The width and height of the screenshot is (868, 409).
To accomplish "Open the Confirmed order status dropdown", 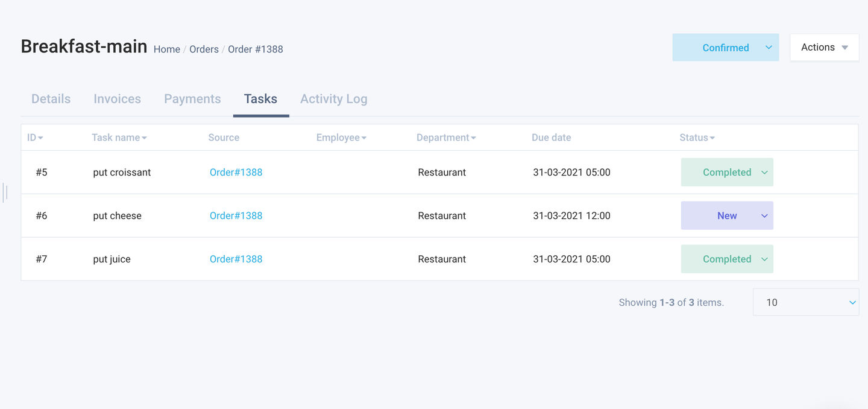I will [x=726, y=48].
